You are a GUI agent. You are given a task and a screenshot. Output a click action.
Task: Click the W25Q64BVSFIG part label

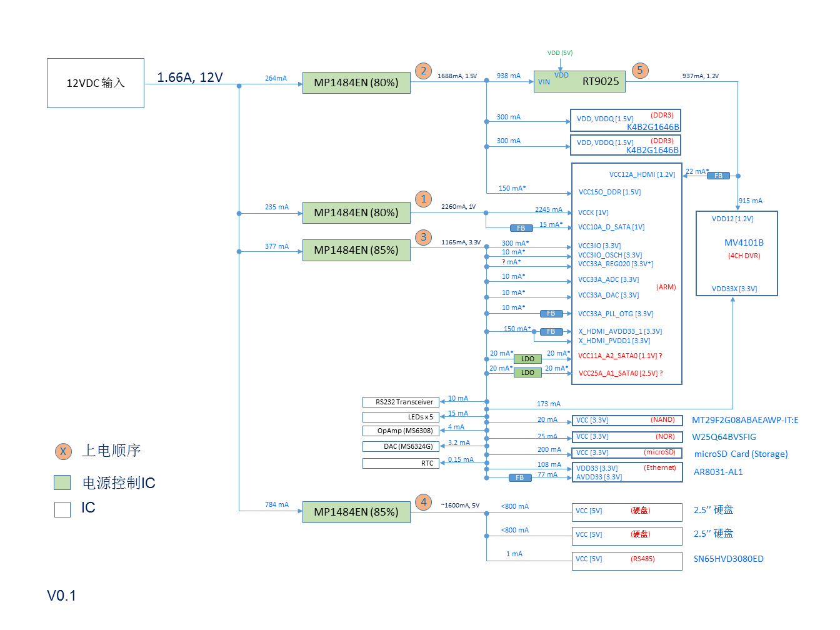pyautogui.click(x=724, y=437)
